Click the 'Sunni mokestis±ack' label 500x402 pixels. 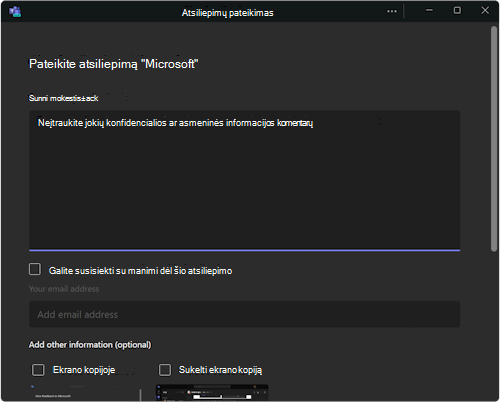(x=63, y=98)
